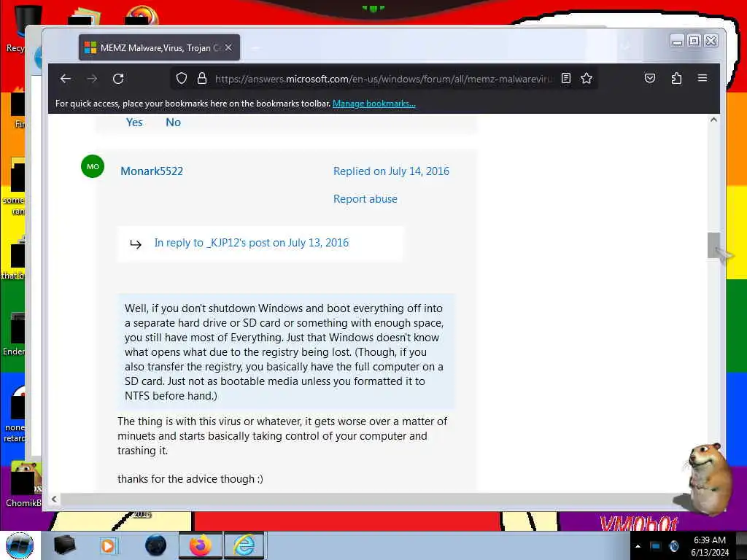Open Pocket save icon
747x560 pixels.
(650, 79)
